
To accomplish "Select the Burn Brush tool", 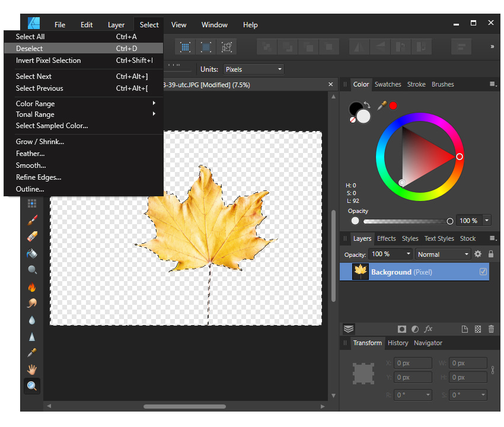I will (x=32, y=288).
